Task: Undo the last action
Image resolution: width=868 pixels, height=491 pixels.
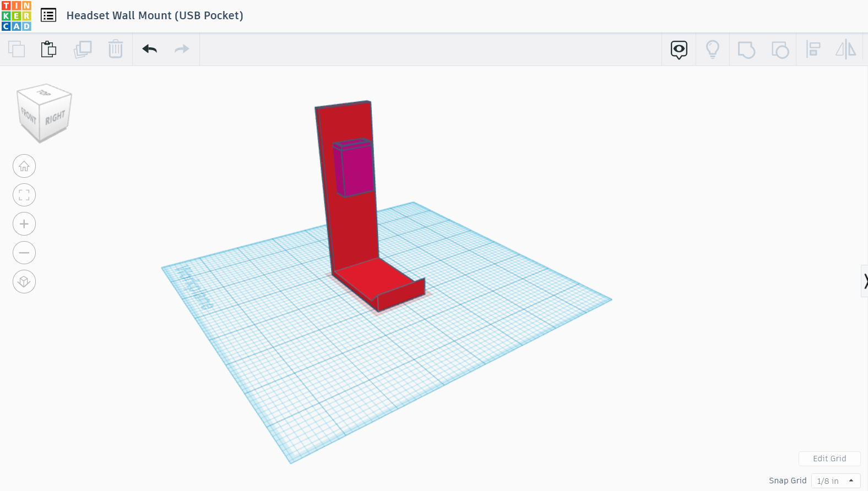Action: [150, 50]
